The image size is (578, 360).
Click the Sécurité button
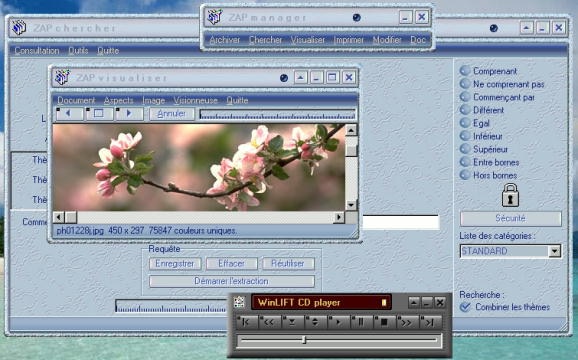511,219
